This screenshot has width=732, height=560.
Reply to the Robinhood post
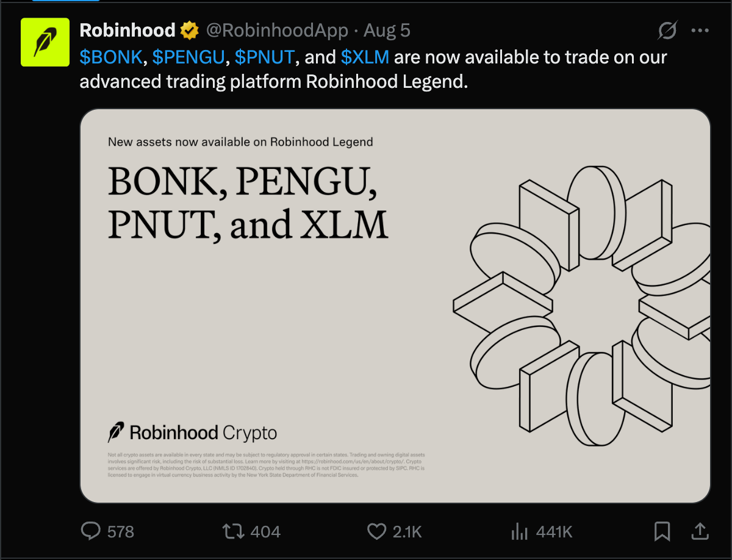coord(91,531)
